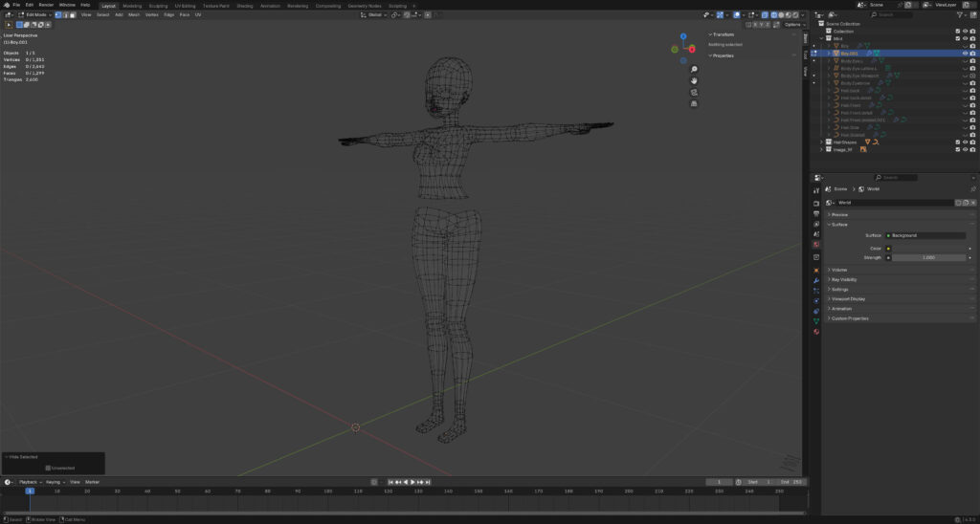Toggle viewport visibility of HairShapes collection
Screen dimensions: 980x524
coord(965,142)
